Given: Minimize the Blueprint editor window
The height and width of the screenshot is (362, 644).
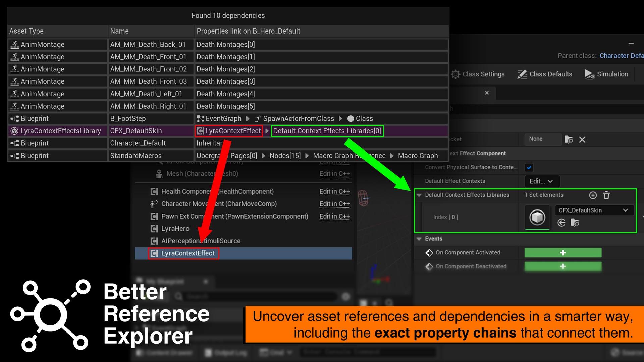Looking at the screenshot, I should 631,43.
